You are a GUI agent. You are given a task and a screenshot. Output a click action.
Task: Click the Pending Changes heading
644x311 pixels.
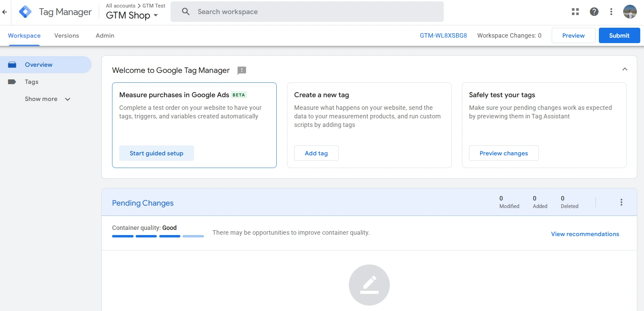(x=143, y=203)
